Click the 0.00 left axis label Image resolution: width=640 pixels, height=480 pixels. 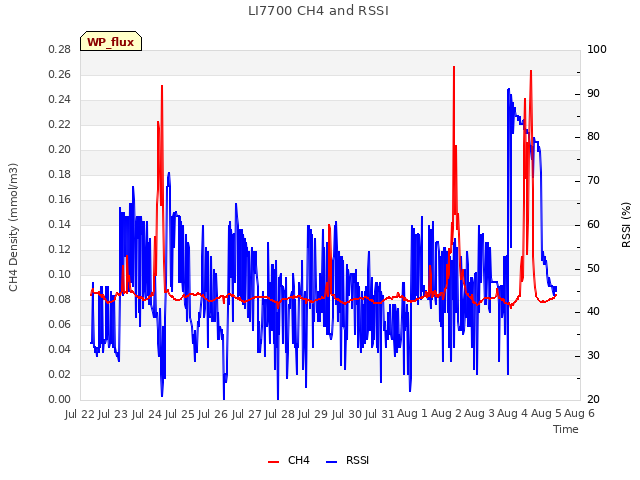(60, 399)
